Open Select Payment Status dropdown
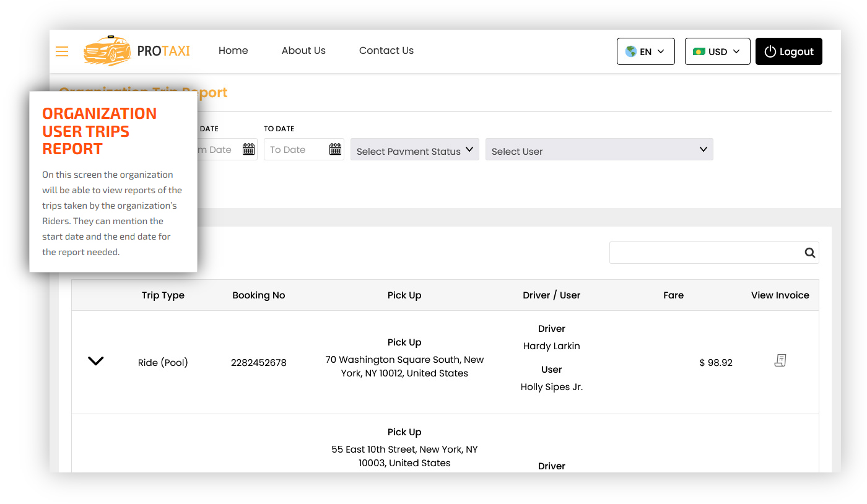 [x=415, y=149]
